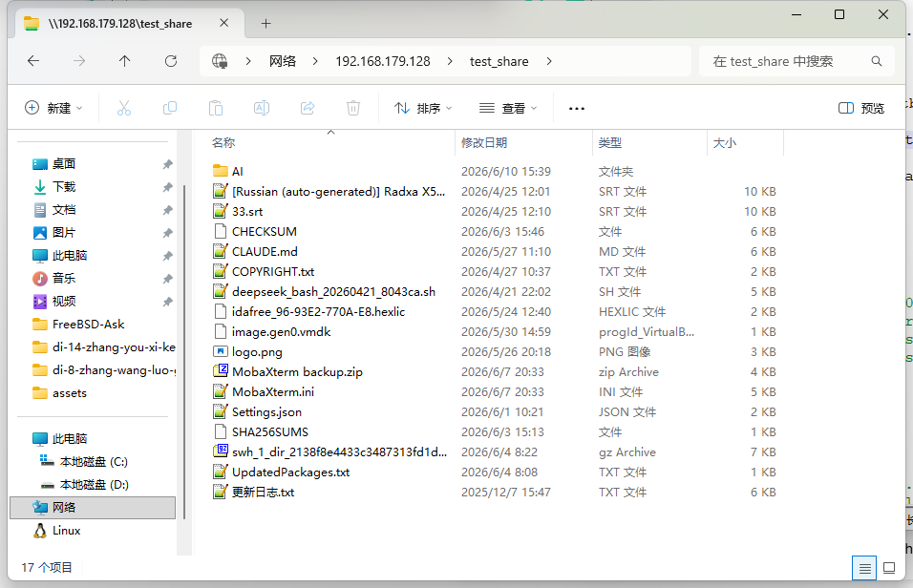Viewport: 913px width, 588px height.
Task: Click the search magnifier icon
Action: point(877,61)
